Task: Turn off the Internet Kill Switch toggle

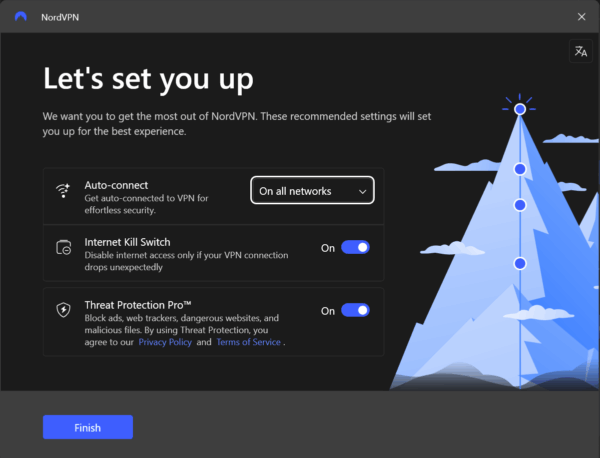Action: click(x=355, y=248)
